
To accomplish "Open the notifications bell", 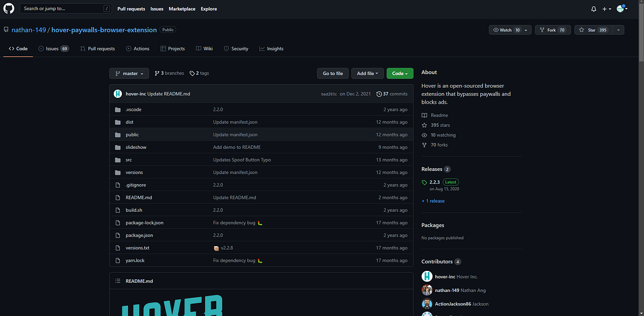I will click(593, 9).
